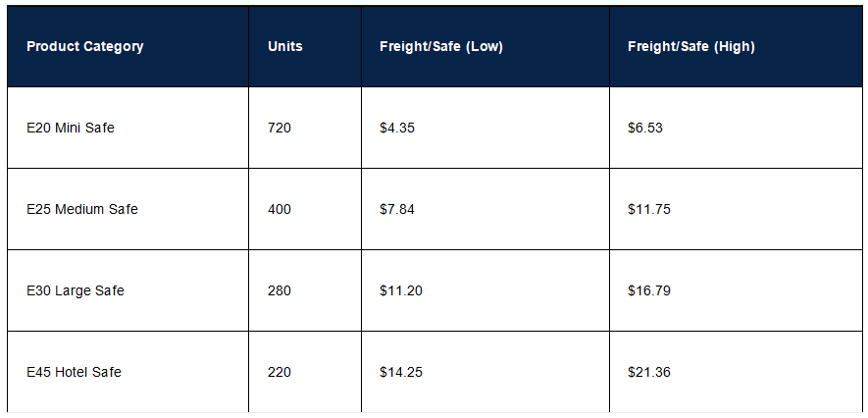Click the $6.53 high freight cell

pyautogui.click(x=737, y=128)
